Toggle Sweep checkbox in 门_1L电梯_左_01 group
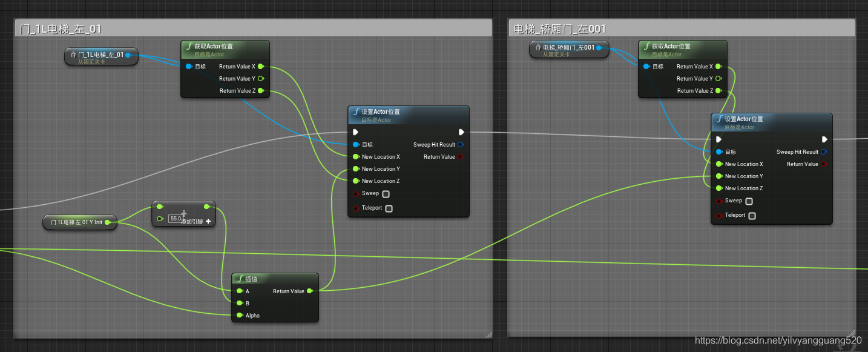868x352 pixels. point(386,194)
